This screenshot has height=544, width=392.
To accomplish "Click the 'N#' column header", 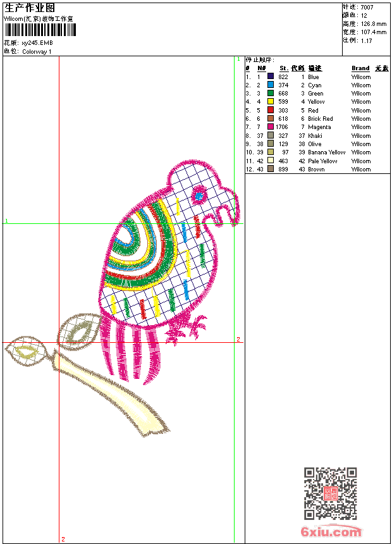I will (262, 68).
